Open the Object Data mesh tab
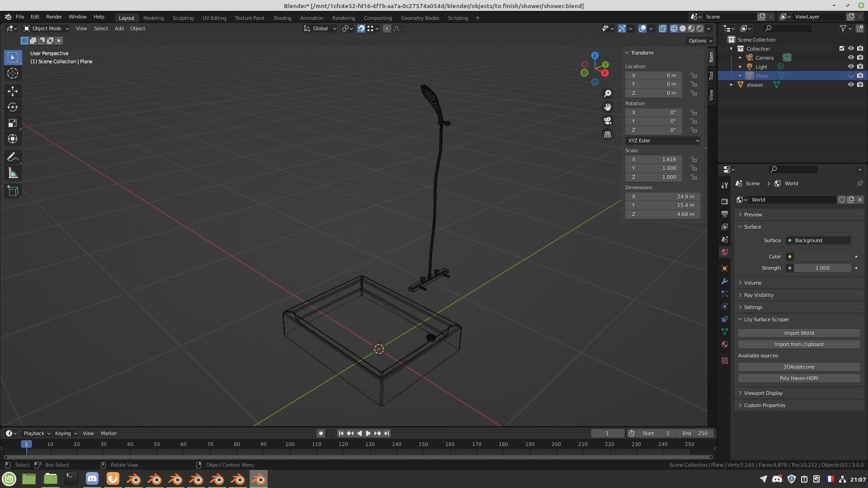Image resolution: width=868 pixels, height=488 pixels. pos(725,332)
